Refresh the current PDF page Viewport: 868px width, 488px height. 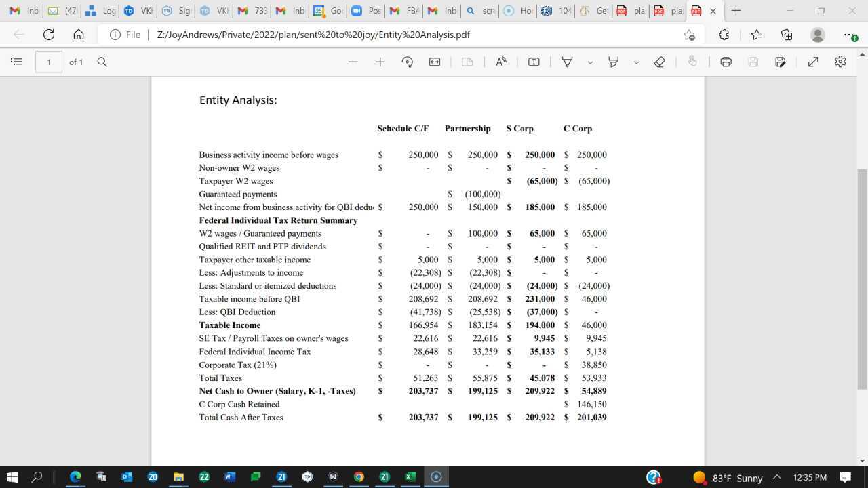(47, 35)
